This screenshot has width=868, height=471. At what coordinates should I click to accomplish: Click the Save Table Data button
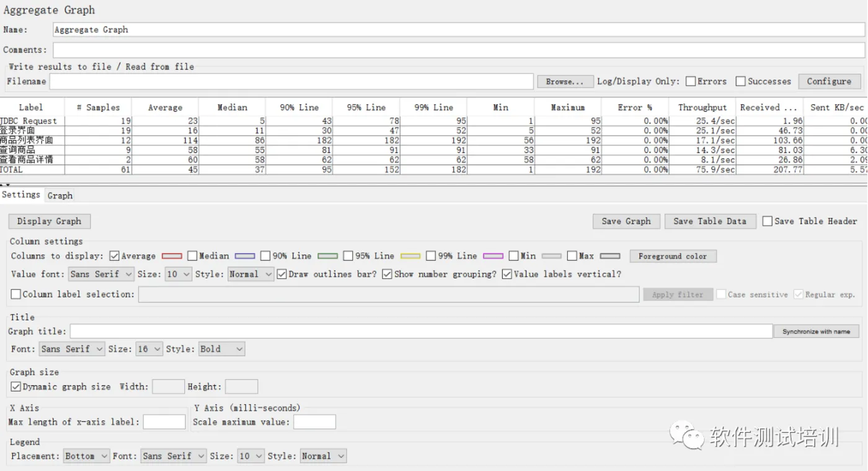point(710,221)
